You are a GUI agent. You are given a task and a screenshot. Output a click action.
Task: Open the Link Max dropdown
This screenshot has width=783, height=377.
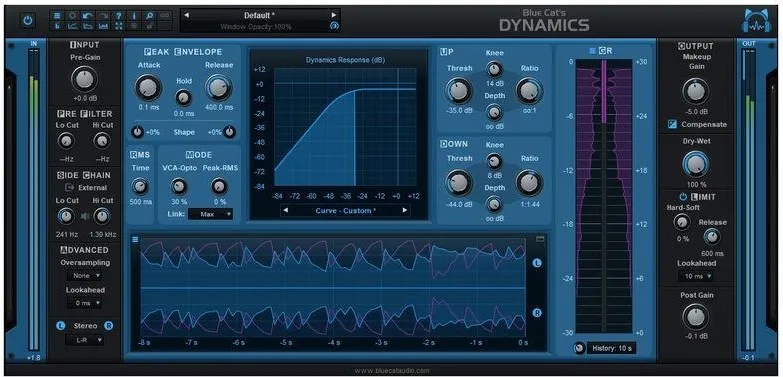(x=210, y=214)
